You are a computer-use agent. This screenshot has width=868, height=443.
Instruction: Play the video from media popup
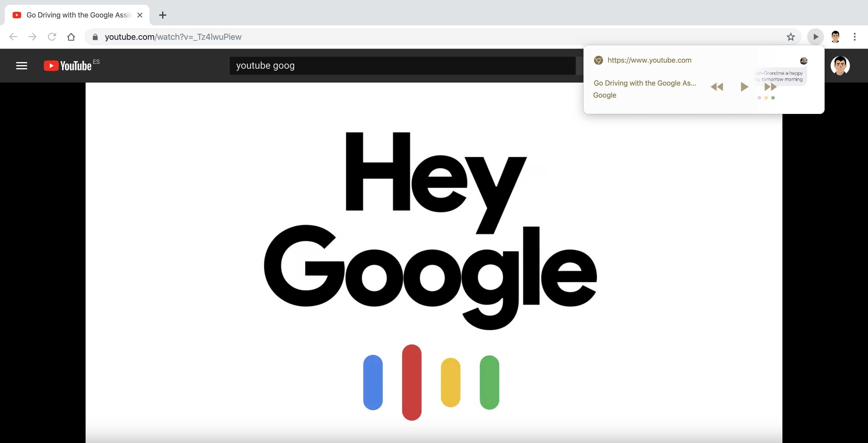click(x=744, y=87)
